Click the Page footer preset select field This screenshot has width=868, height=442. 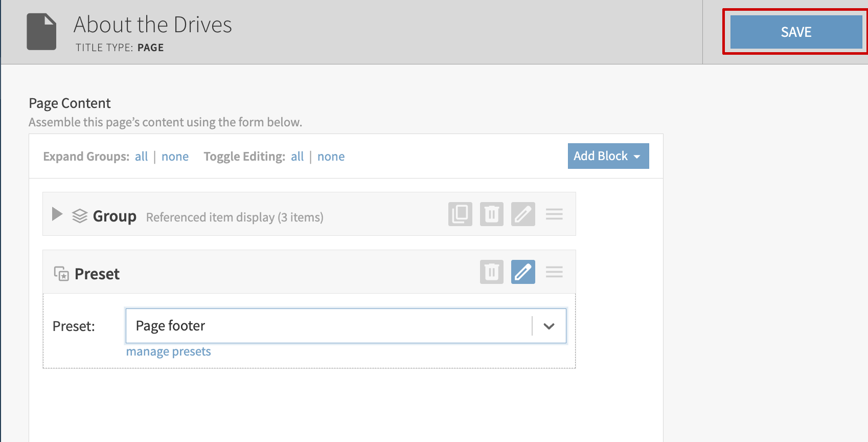pos(327,326)
